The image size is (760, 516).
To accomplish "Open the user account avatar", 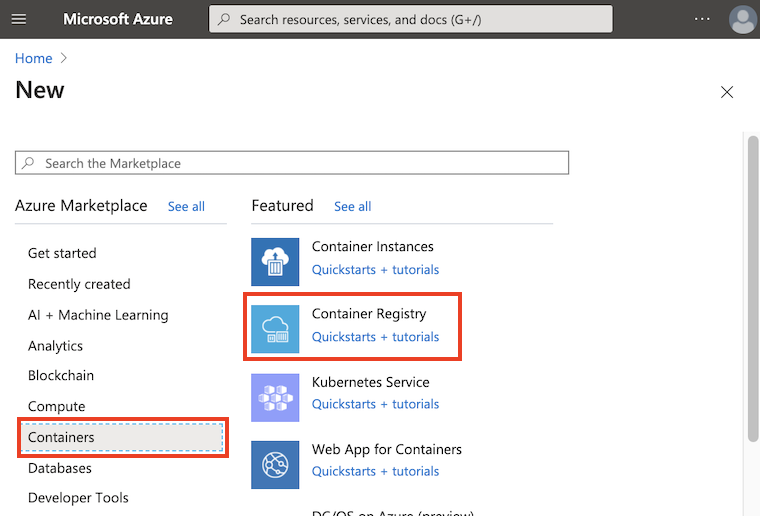I will pyautogui.click(x=742, y=19).
